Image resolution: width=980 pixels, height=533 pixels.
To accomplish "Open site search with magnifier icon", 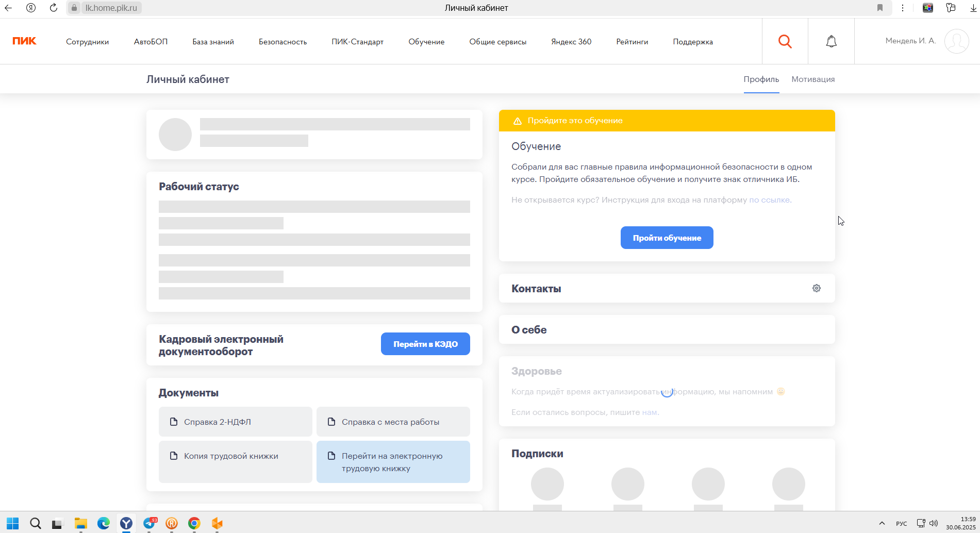I will [x=785, y=41].
